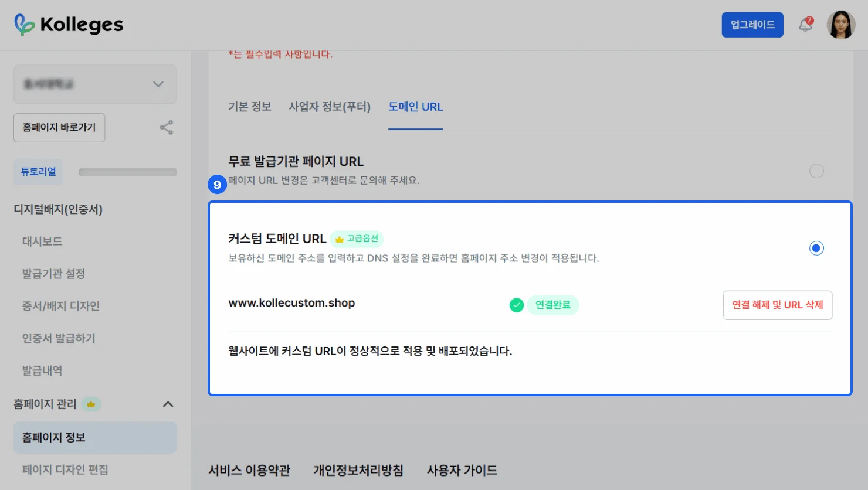This screenshot has height=490, width=868.
Task: Click the green connection check icon
Action: click(x=516, y=305)
